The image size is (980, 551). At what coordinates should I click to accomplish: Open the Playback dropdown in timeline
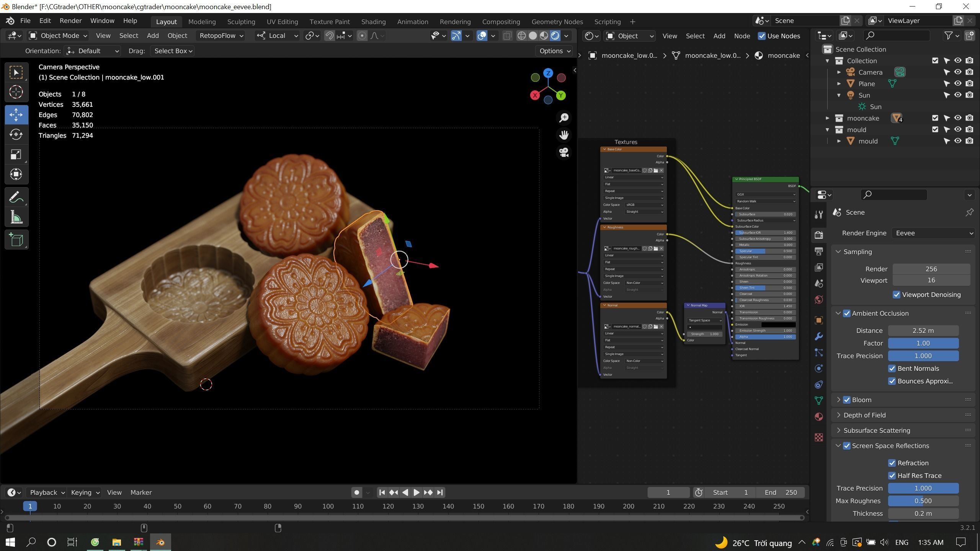click(x=47, y=492)
